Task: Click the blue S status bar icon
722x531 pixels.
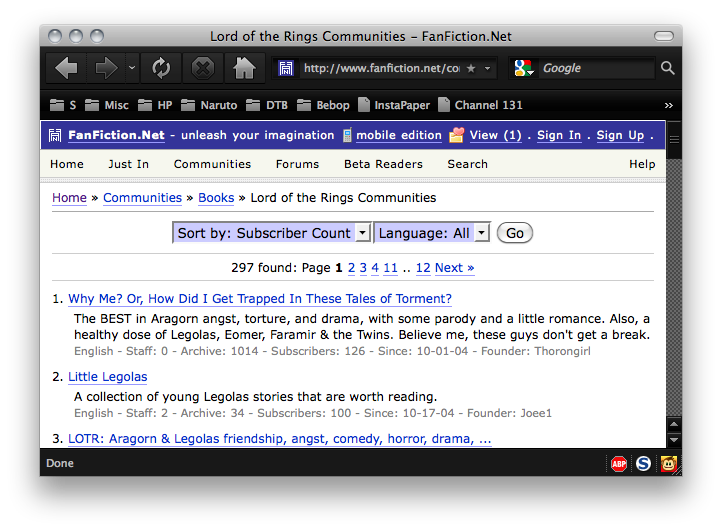Action: tap(643, 463)
